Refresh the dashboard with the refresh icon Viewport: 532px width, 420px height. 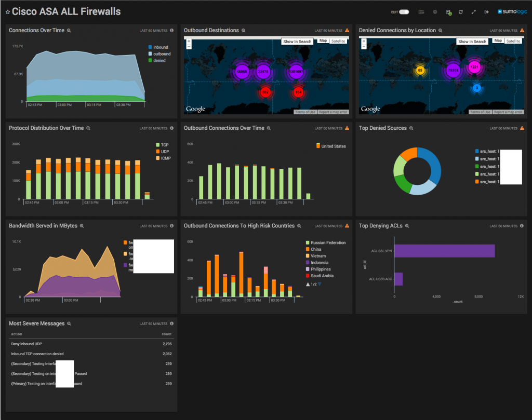pos(460,12)
